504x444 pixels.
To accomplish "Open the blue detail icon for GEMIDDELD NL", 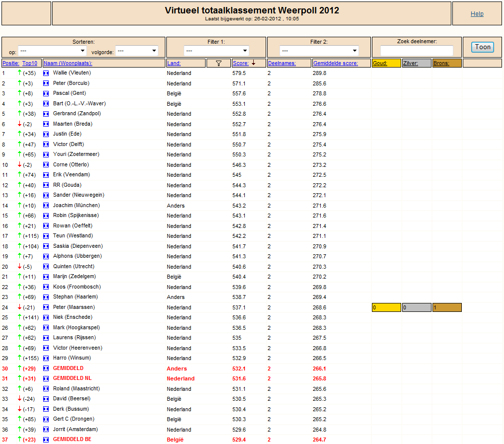I will [46, 379].
